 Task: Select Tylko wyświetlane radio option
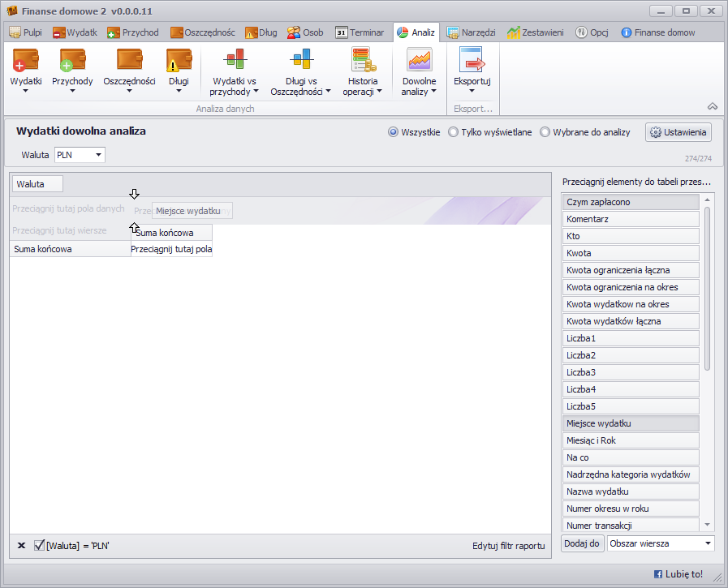tap(453, 132)
